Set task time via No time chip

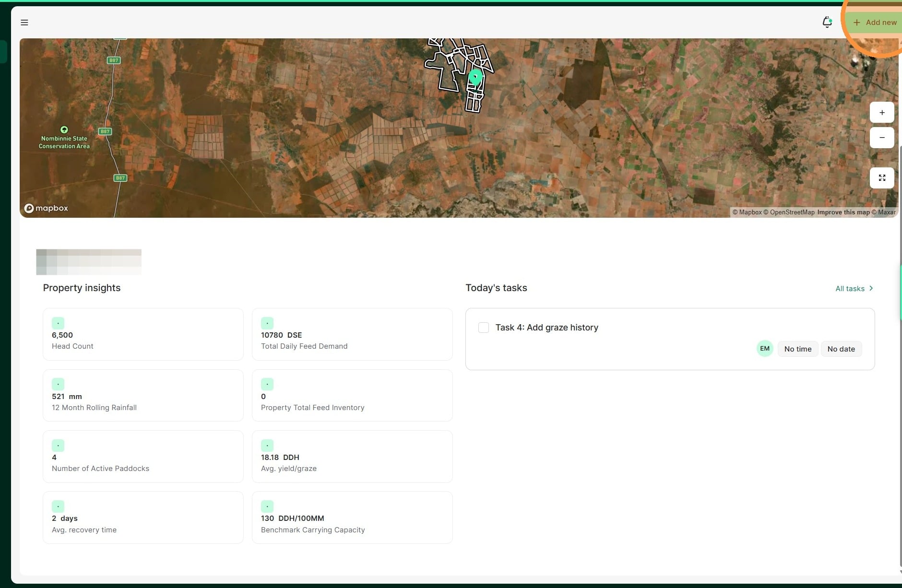pos(797,349)
